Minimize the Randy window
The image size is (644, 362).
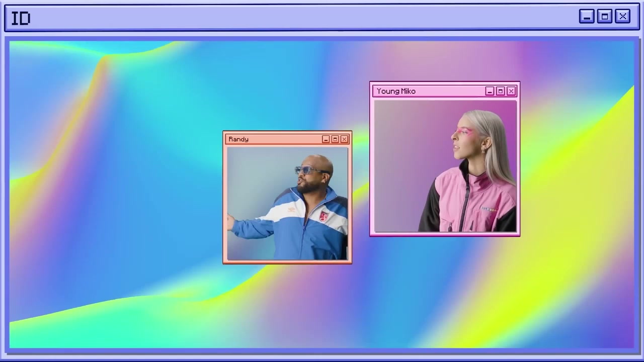coord(326,139)
